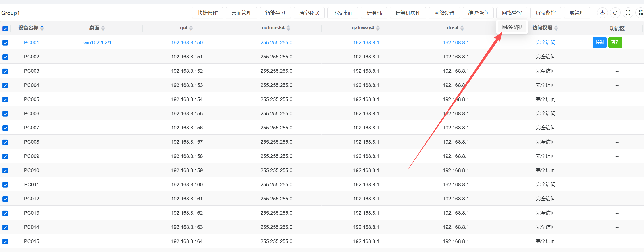Sort the gateway4 column
This screenshot has width=644, height=252.
coord(378,28)
